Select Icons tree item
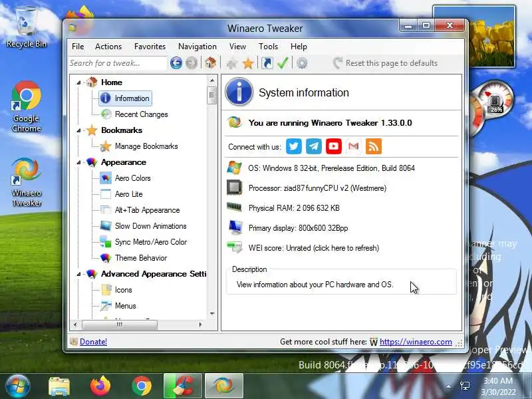This screenshot has width=532, height=399. [x=117, y=290]
